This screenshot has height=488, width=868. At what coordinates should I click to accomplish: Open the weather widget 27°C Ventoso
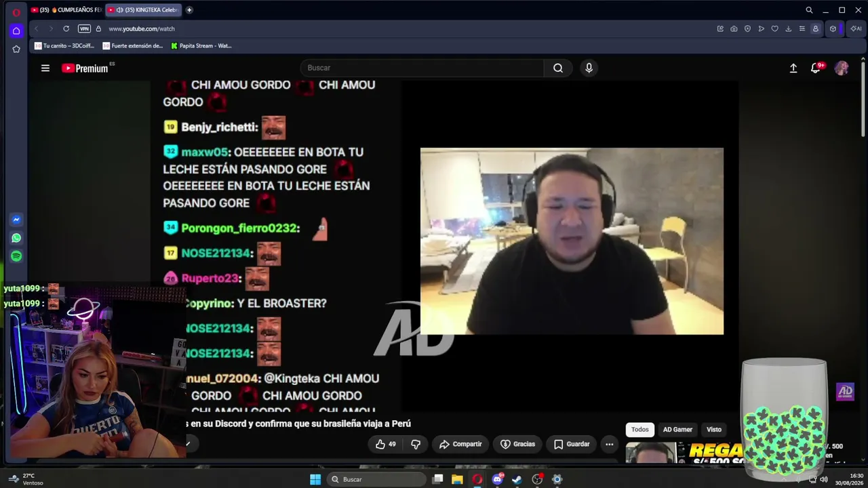(27, 479)
